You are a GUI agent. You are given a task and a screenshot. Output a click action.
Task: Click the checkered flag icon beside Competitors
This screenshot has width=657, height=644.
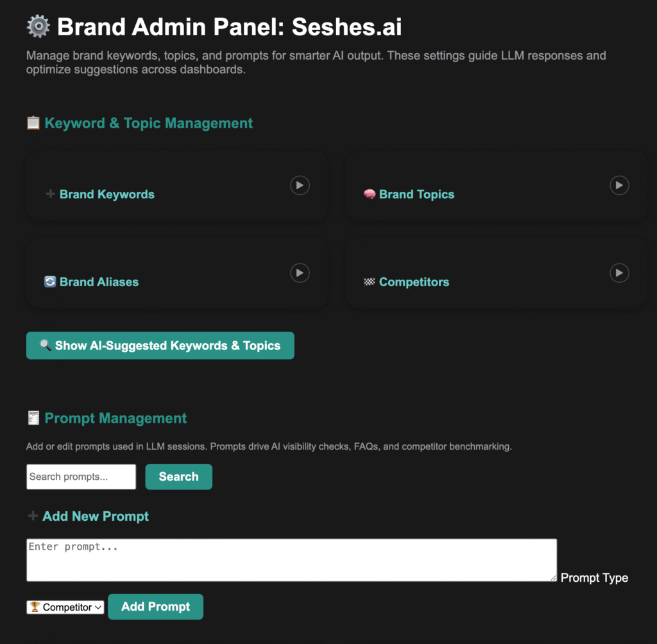point(370,282)
